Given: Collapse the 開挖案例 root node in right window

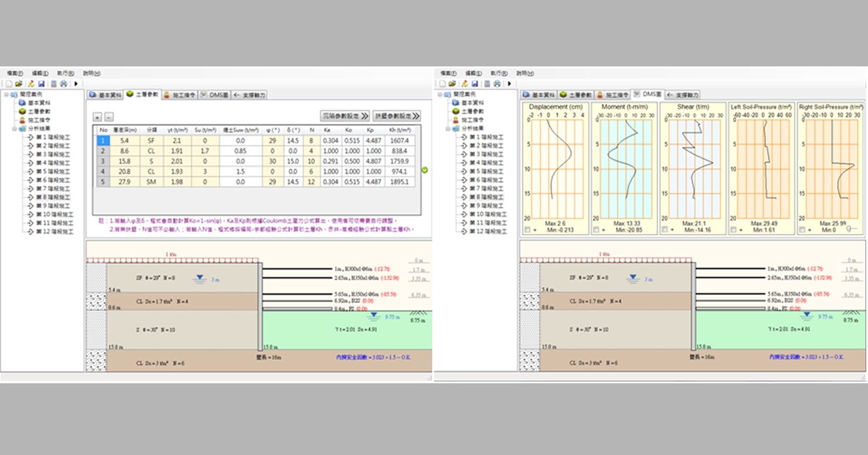Looking at the screenshot, I should [x=440, y=94].
